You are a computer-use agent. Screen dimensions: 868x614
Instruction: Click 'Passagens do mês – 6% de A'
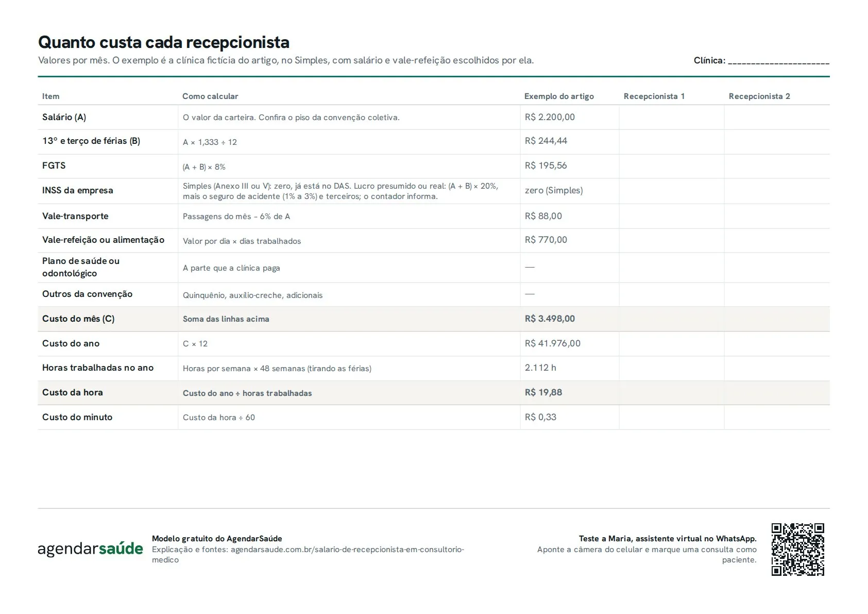[236, 217]
